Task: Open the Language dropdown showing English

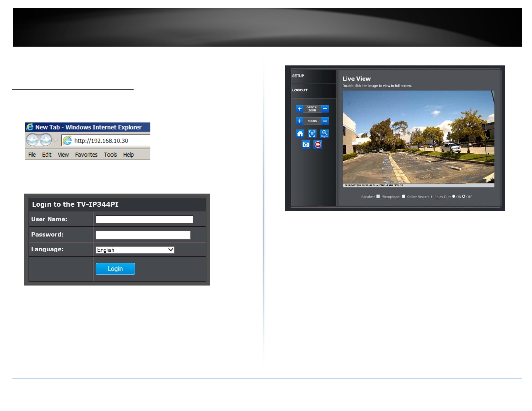Action: pyautogui.click(x=135, y=250)
